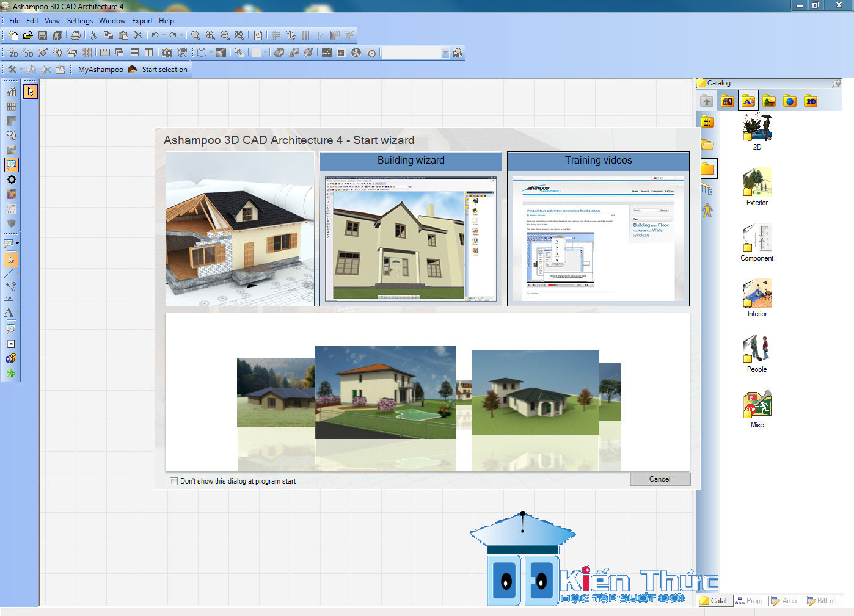Viewport: 854px width, 616px height.
Task: Click the green puzzle piece plugin icon
Action: (x=10, y=373)
